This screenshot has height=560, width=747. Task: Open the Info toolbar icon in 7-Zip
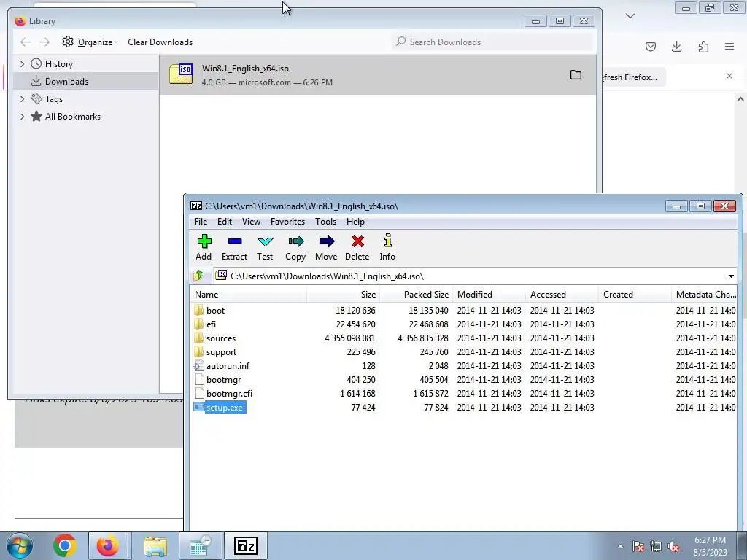point(387,247)
